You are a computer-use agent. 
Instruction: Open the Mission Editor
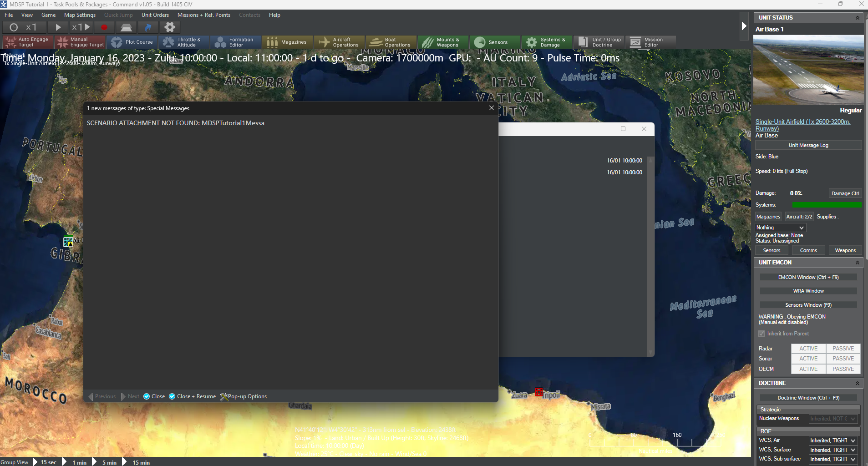click(650, 42)
